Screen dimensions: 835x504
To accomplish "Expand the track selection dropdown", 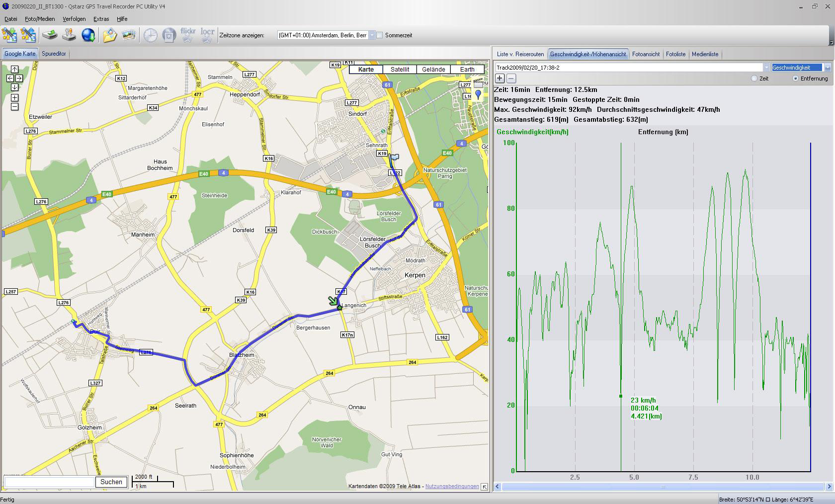I will (766, 68).
